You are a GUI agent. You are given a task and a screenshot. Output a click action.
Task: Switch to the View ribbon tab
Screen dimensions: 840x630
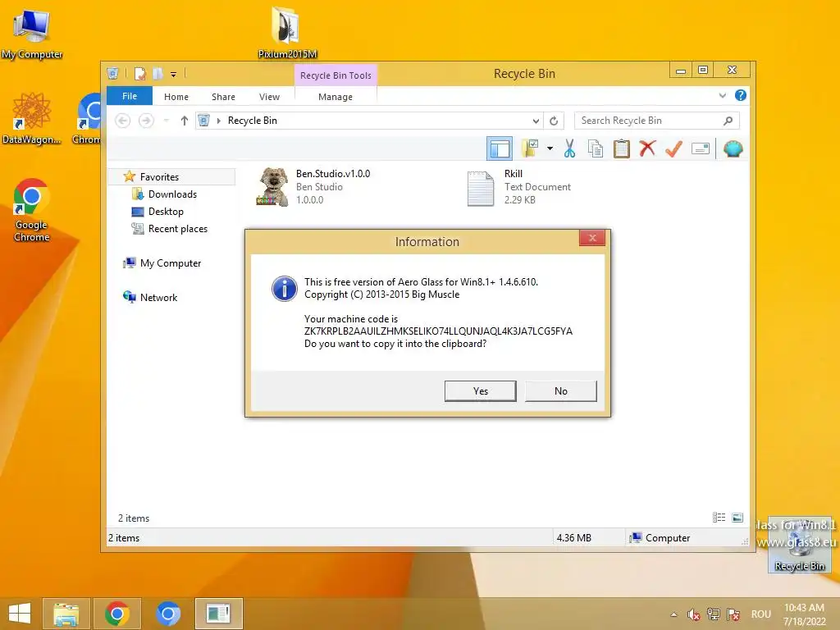pos(269,97)
